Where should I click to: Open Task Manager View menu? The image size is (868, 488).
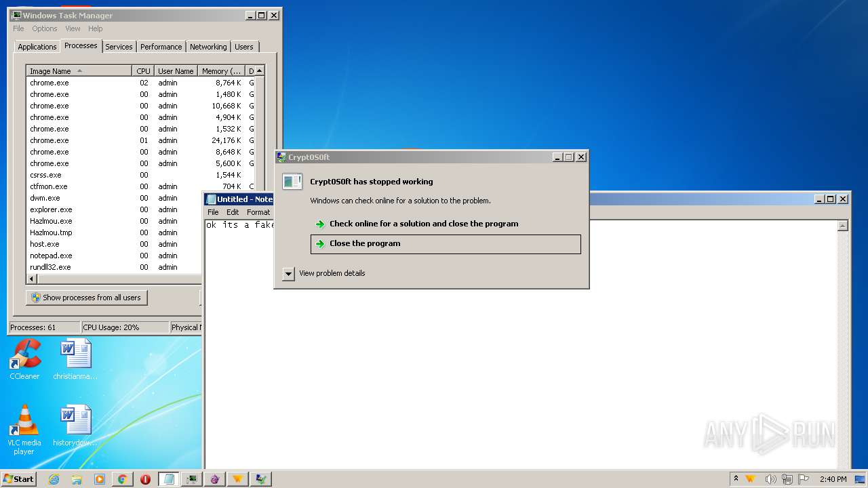click(x=73, y=28)
